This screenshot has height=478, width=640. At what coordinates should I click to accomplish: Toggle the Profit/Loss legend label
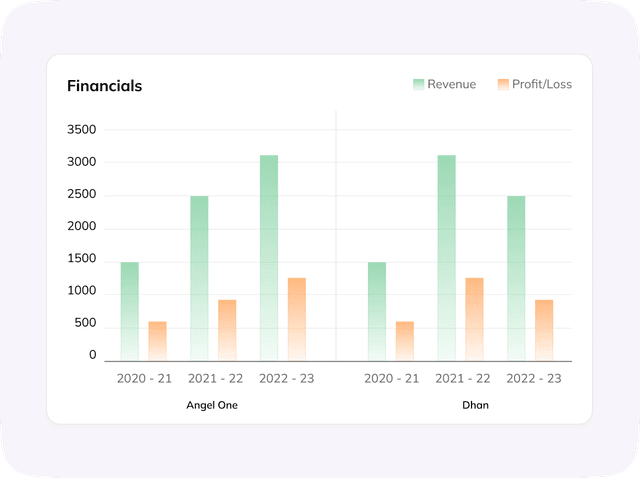click(542, 85)
